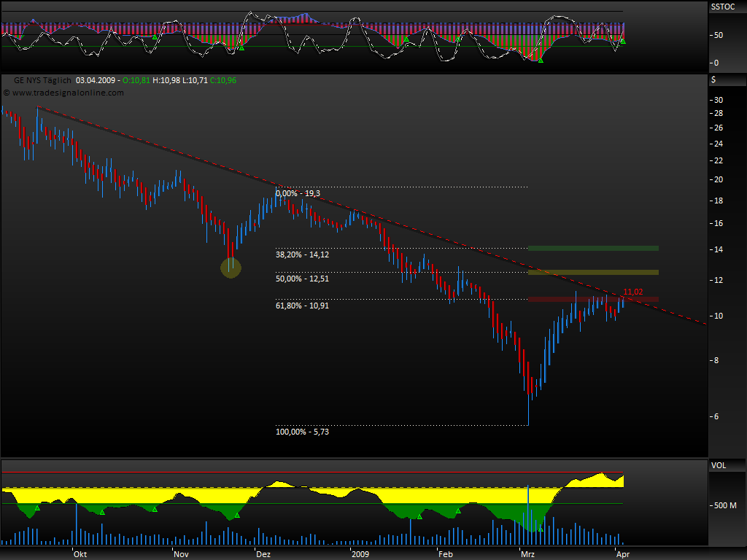
Task: Click the 'GE NYS Täglich' chart title
Action: [42, 80]
